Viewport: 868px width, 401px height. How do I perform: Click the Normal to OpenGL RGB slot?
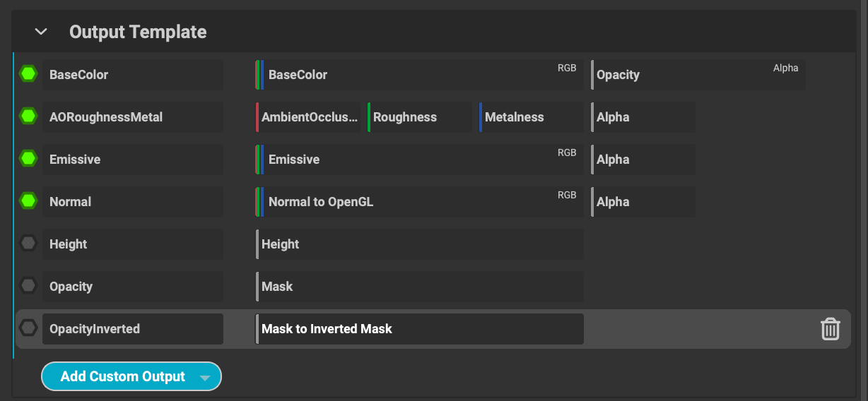[420, 202]
